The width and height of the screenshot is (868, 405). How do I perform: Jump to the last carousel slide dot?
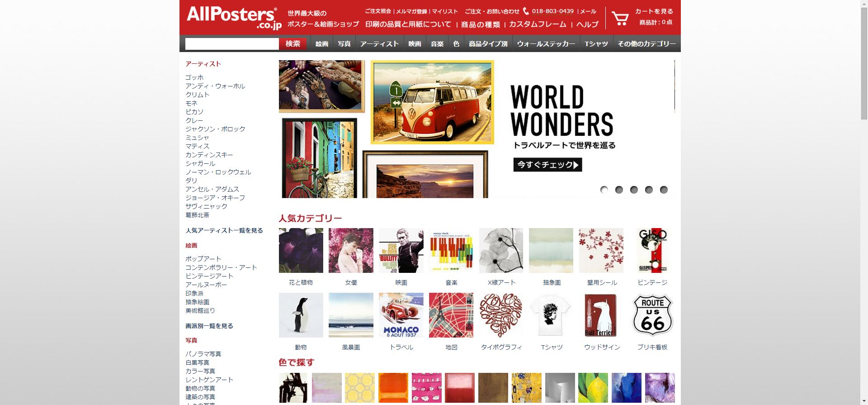click(x=664, y=190)
